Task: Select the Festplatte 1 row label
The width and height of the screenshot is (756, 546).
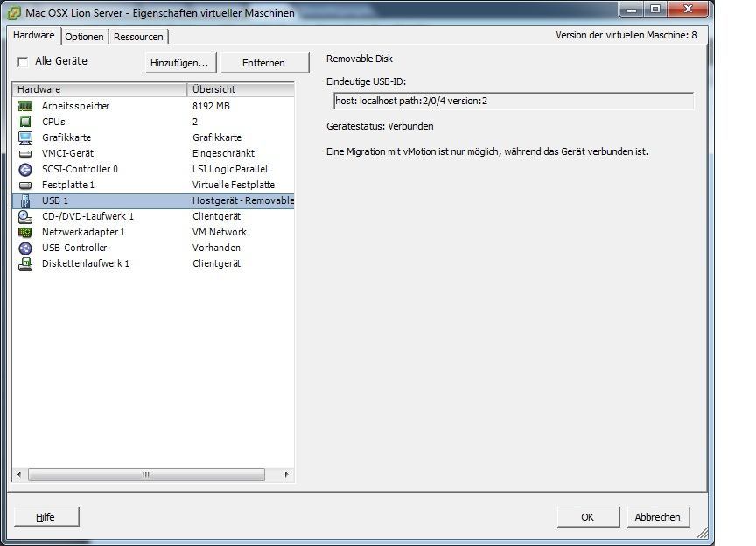Action: 68,185
